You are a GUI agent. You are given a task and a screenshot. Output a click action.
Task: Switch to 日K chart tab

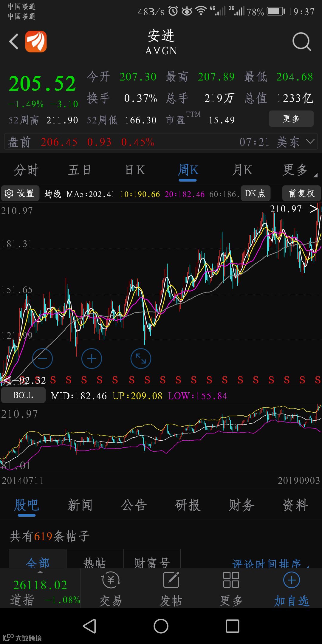coord(135,170)
